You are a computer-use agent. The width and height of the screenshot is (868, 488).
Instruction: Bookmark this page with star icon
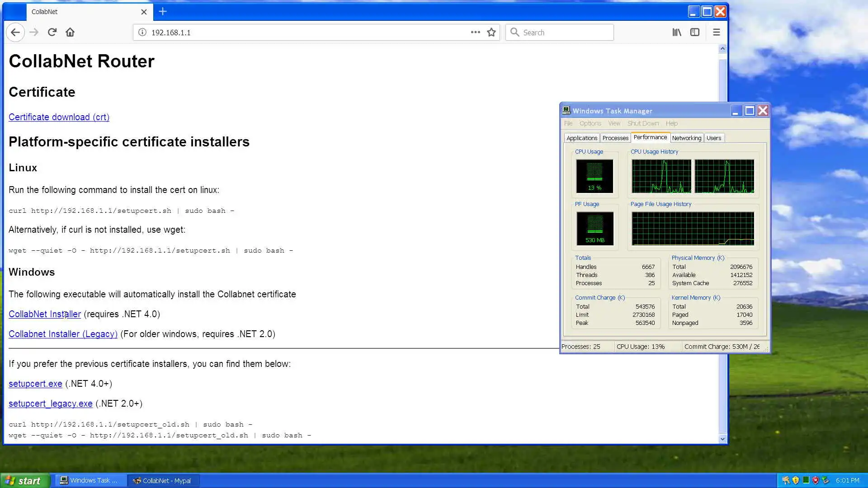(491, 32)
